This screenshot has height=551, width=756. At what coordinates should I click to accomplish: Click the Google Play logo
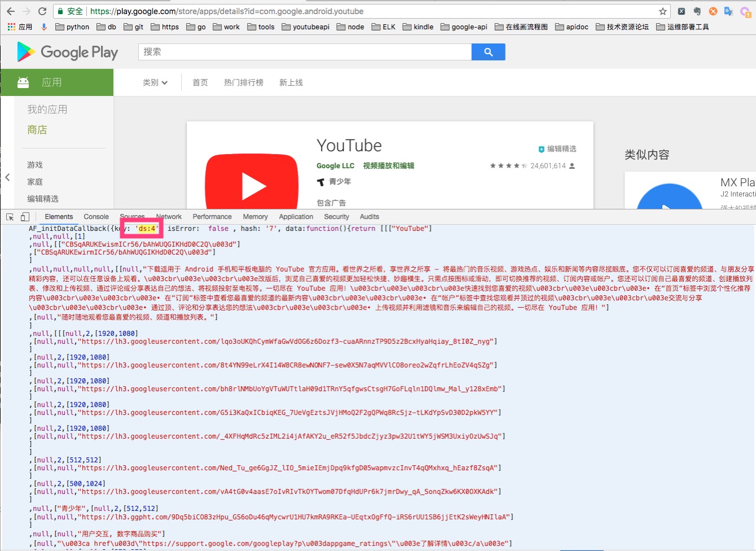[68, 52]
